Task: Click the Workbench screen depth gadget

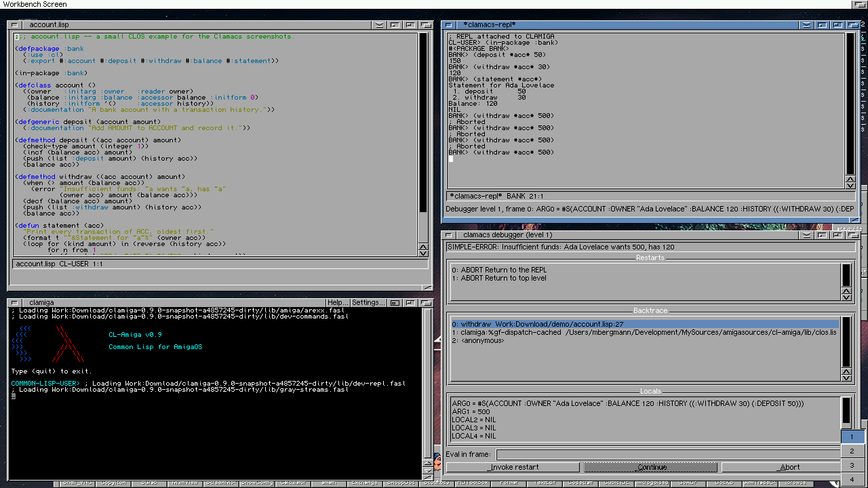Action: click(860, 5)
